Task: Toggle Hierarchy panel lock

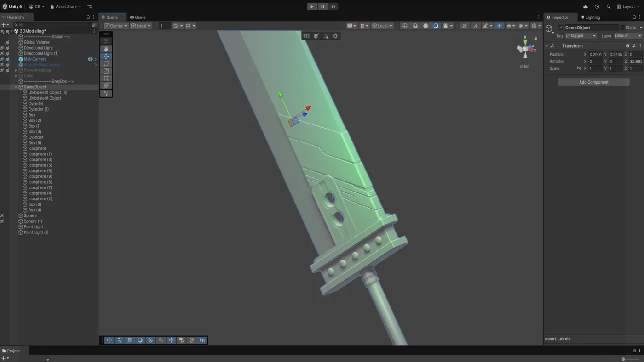Action: [x=88, y=17]
